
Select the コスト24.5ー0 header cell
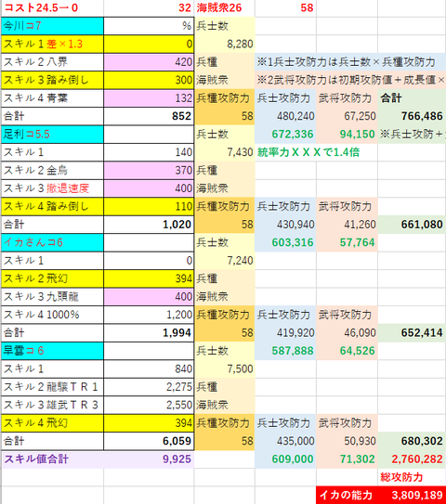(x=52, y=8)
